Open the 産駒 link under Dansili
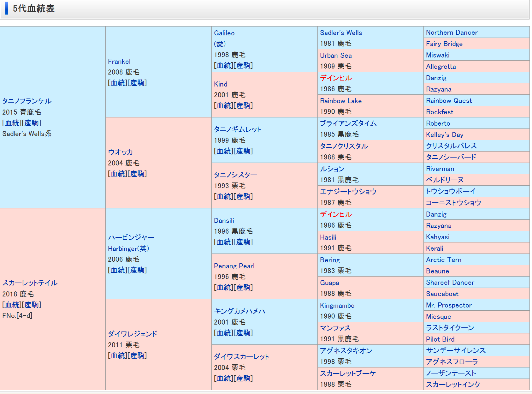This screenshot has width=532, height=394. tap(243, 242)
